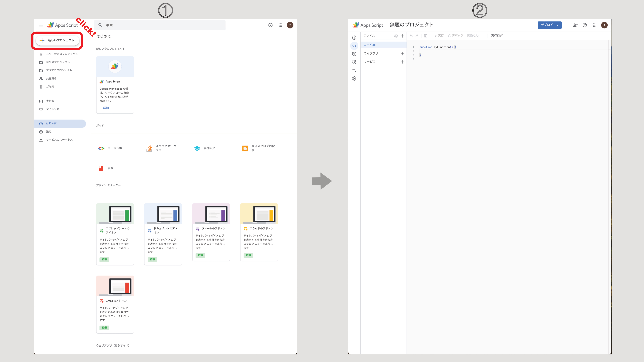Click the share project person-add icon
The image size is (644, 362).
pos(575,25)
